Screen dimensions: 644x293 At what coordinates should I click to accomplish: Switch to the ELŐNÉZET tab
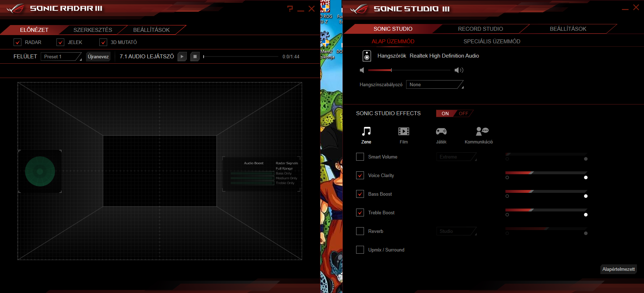(x=34, y=30)
